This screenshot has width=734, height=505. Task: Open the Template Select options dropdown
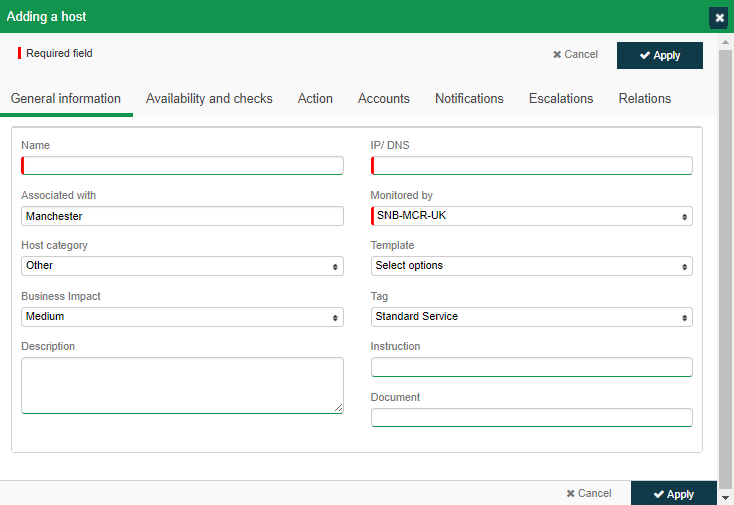(531, 266)
